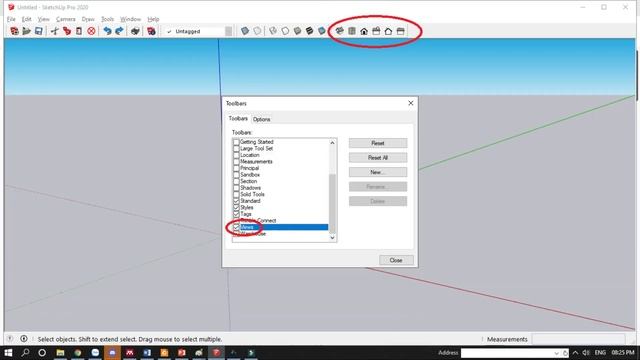Open the Untagged tags dropdown
Image resolution: width=640 pixels, height=360 pixels.
[x=229, y=31]
